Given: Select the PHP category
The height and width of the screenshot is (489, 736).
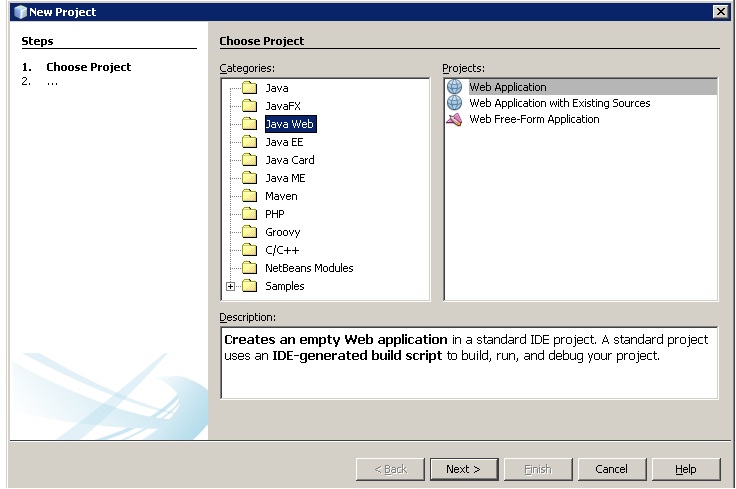Looking at the screenshot, I should point(275,214).
